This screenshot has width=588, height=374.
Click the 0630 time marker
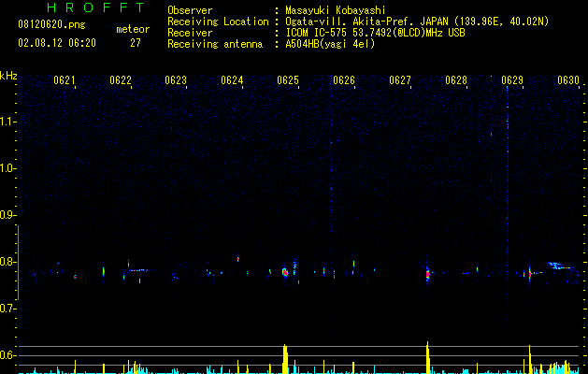(568, 80)
